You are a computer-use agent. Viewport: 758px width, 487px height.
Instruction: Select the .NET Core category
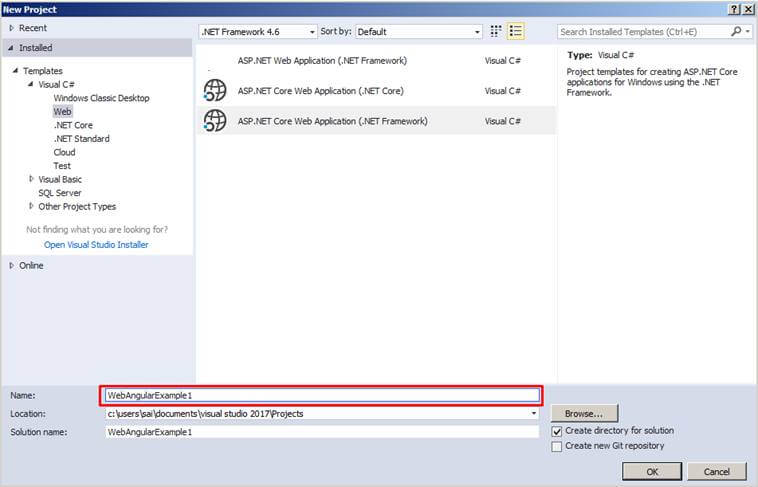(x=73, y=125)
